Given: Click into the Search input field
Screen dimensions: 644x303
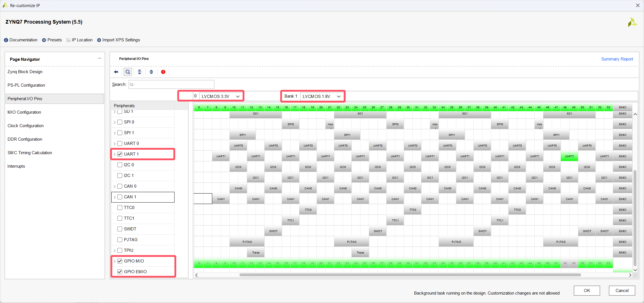Looking at the screenshot, I should (171, 84).
